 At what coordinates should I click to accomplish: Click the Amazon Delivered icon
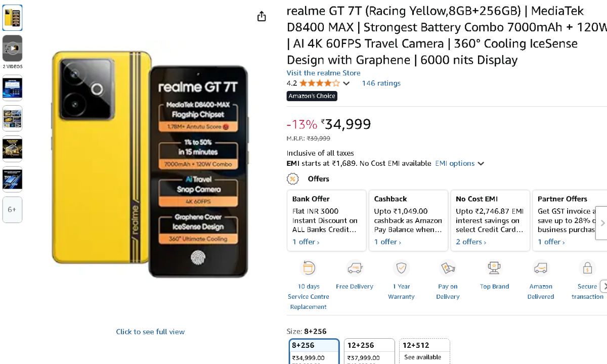(x=541, y=267)
